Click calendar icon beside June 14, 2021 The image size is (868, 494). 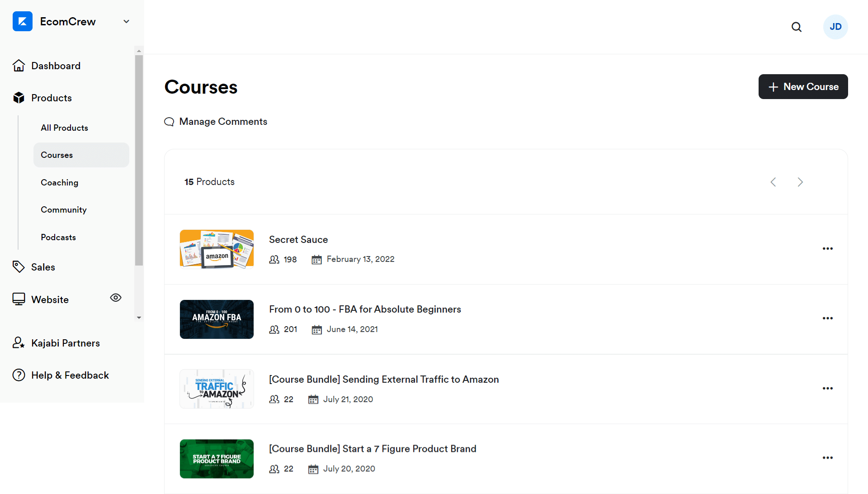[316, 329]
